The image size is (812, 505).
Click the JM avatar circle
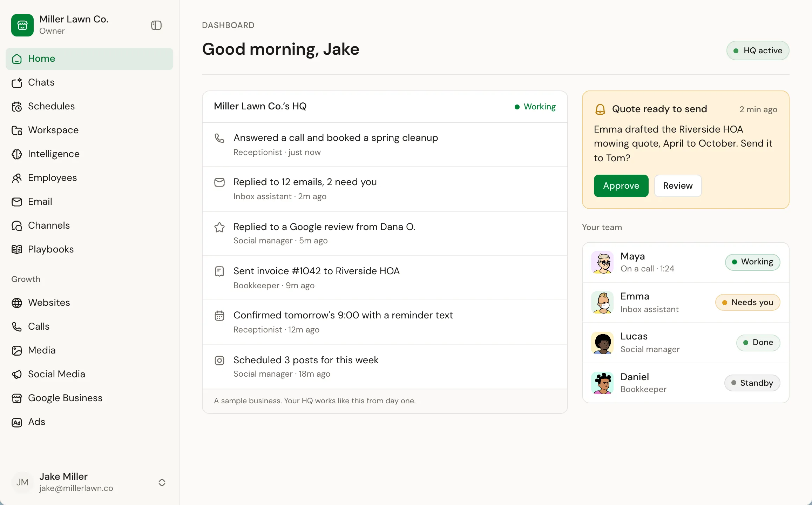pos(22,483)
